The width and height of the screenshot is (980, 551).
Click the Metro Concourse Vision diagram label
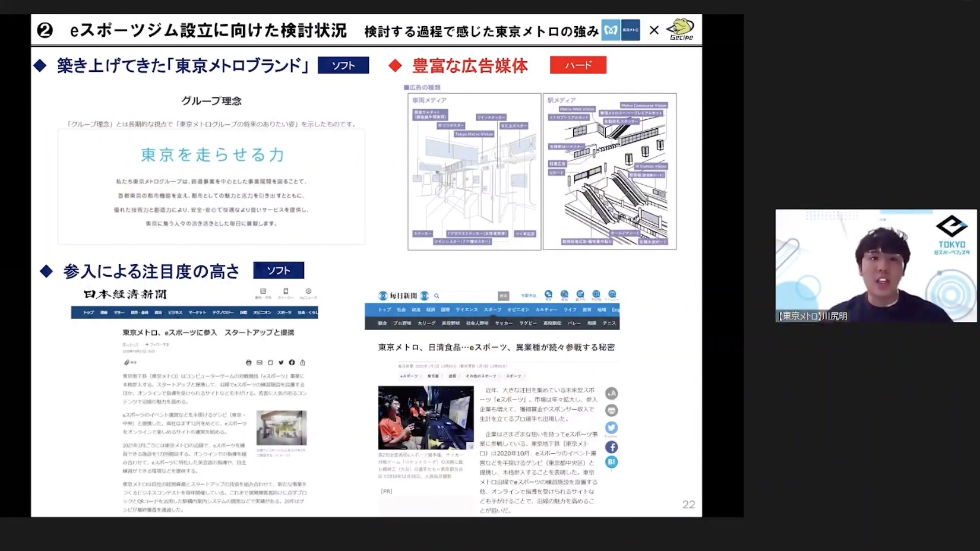(644, 105)
